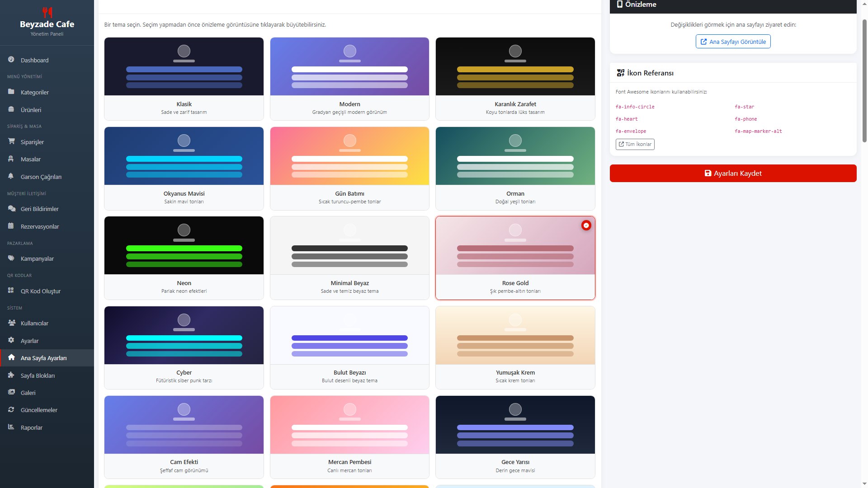Click the Gün Batımı gradient preview
Screen dimensions: 868x488
349,156
